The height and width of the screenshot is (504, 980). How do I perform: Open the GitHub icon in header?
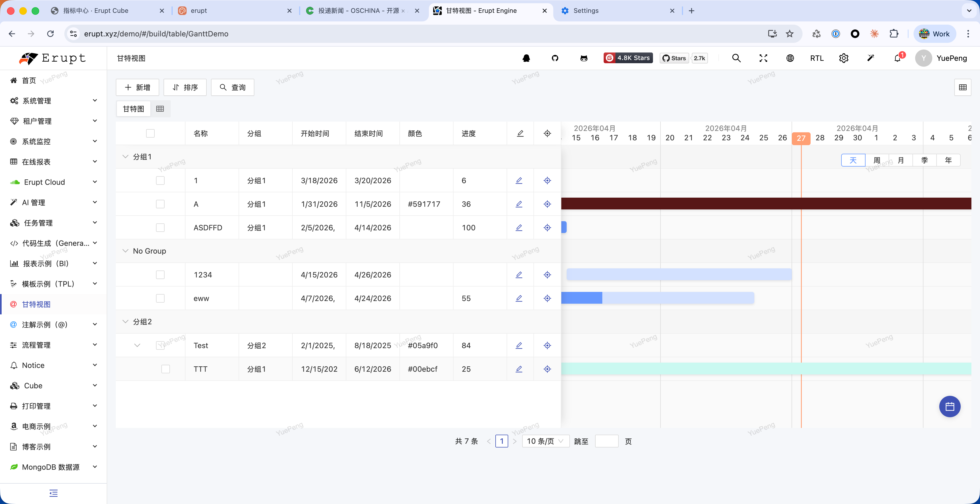coord(555,58)
